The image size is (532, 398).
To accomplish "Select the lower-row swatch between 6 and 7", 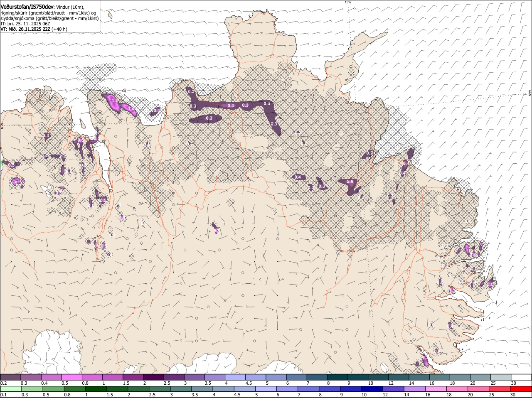I will 287,389.
